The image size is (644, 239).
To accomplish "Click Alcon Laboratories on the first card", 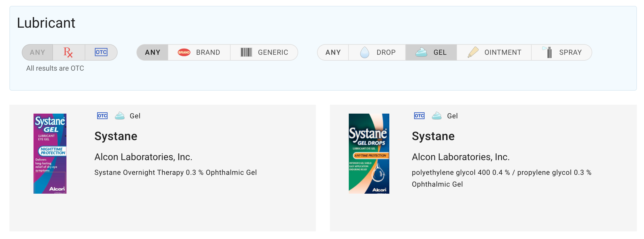I will coord(143,157).
